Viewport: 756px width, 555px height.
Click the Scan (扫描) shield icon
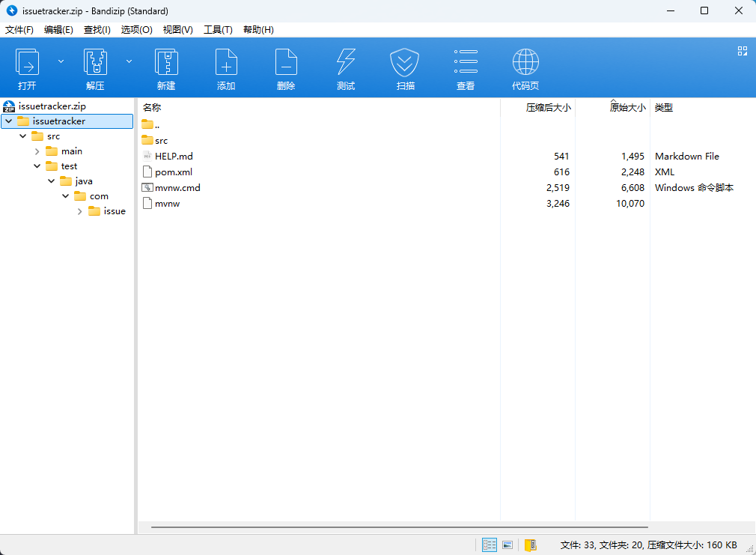404,61
